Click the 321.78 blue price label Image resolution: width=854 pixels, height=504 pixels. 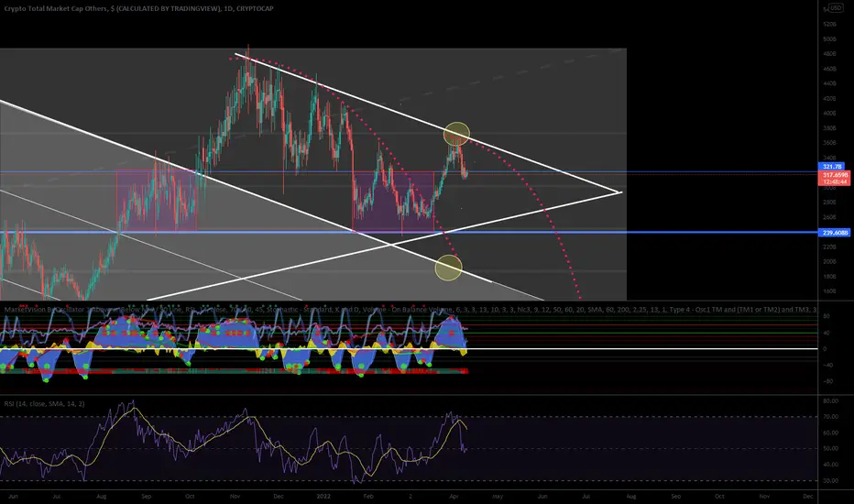pyautogui.click(x=832, y=166)
